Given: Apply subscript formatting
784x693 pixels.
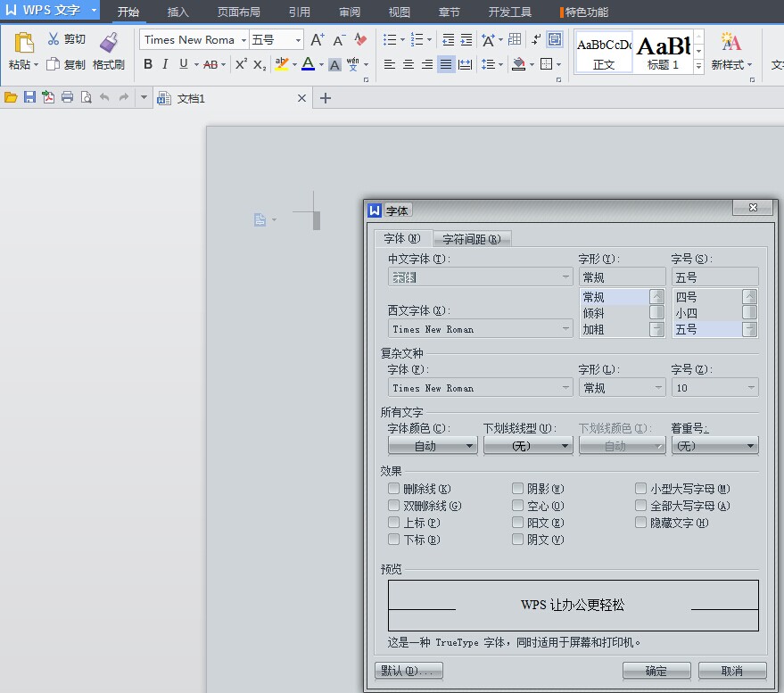Looking at the screenshot, I should pyautogui.click(x=260, y=64).
